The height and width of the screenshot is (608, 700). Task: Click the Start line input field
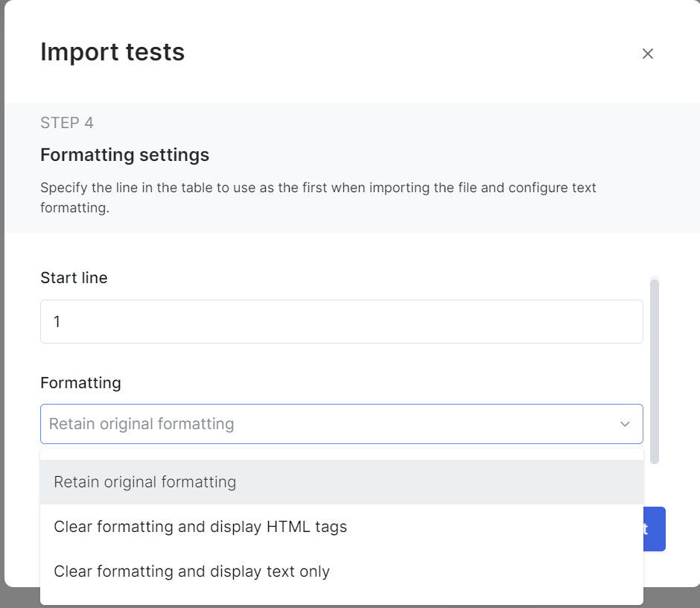tap(342, 322)
